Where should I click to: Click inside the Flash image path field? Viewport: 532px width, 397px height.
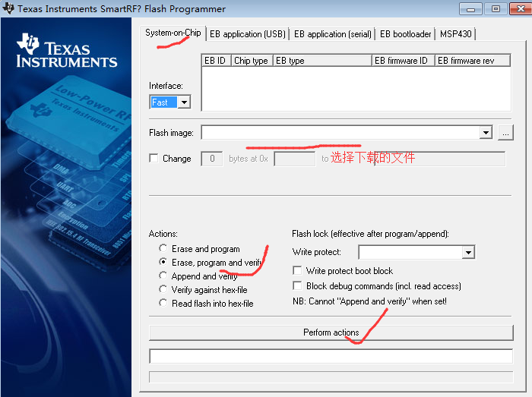(340, 132)
